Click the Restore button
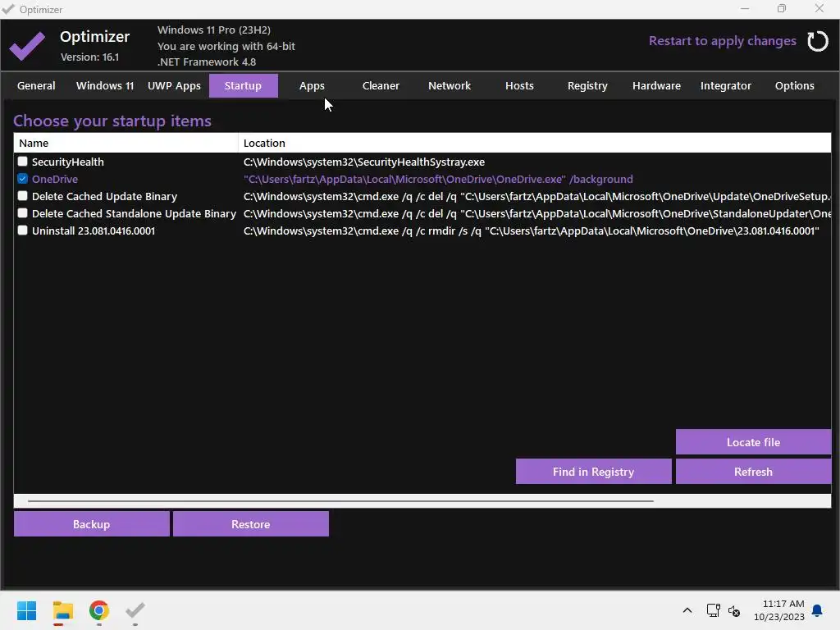The height and width of the screenshot is (630, 840). click(251, 524)
